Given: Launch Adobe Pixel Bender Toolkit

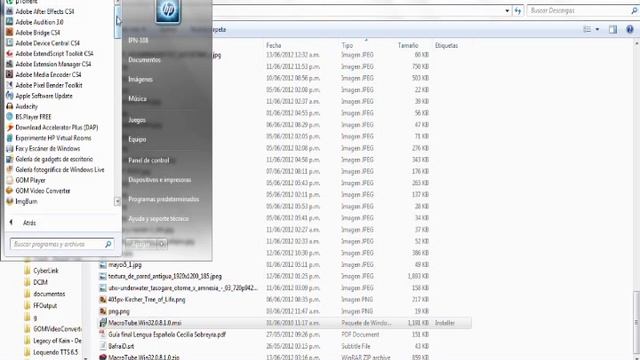Looking at the screenshot, I should coord(44,85).
